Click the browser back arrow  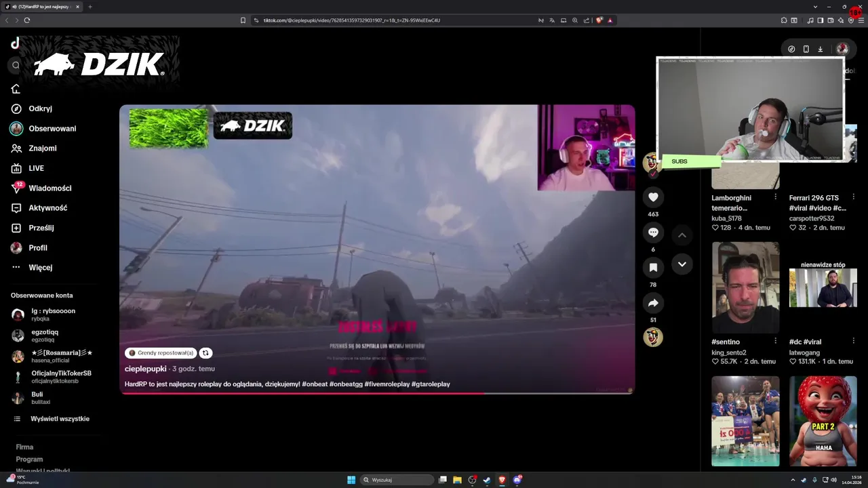(x=7, y=20)
